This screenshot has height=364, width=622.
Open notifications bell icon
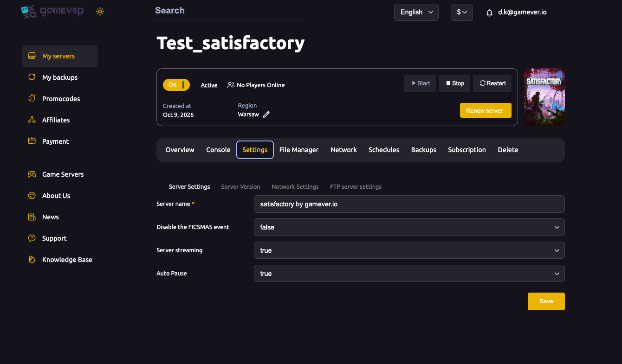(x=489, y=13)
